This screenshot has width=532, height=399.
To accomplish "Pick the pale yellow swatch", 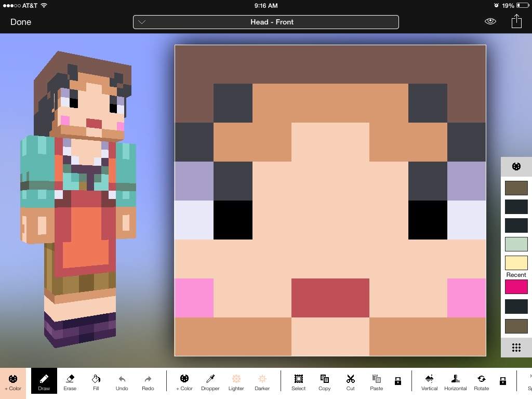I will [x=516, y=262].
